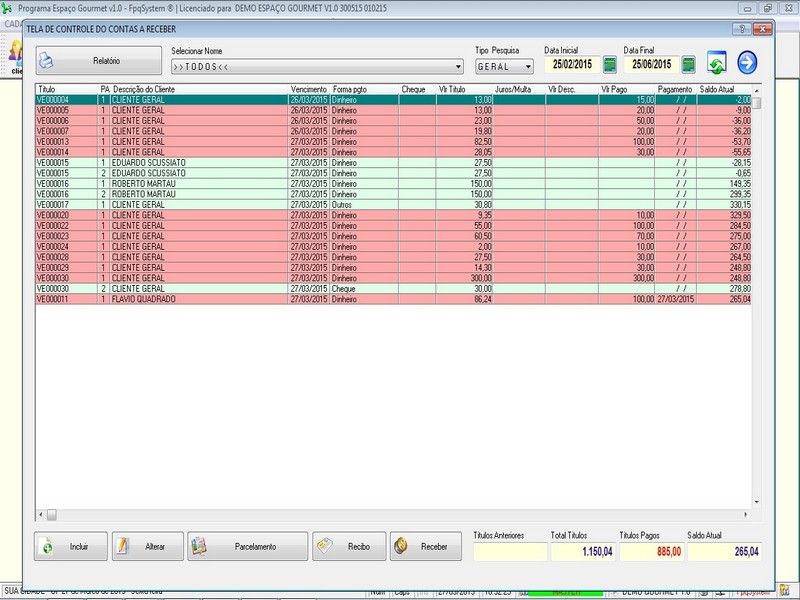Click Alterar to edit selected title
This screenshot has height=600, width=800.
pos(146,546)
